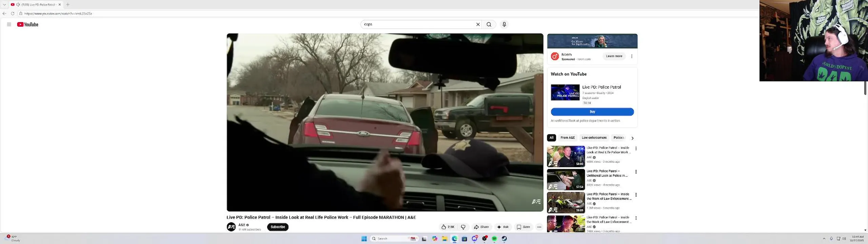The height and width of the screenshot is (244, 868).
Task: Open Spotify from the taskbar
Action: point(494,239)
